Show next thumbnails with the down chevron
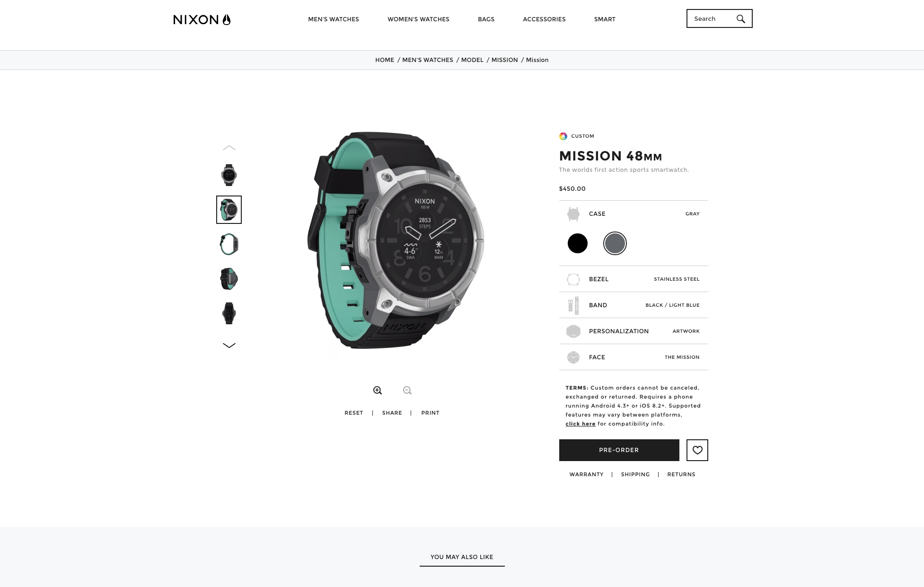 pyautogui.click(x=229, y=346)
